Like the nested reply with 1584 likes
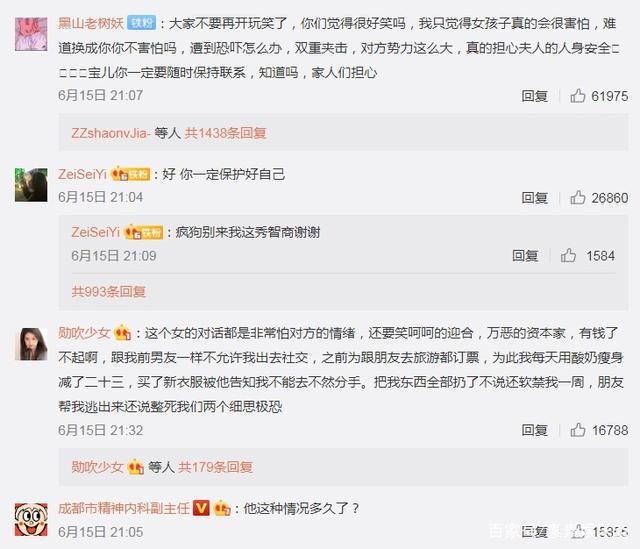The width and height of the screenshot is (640, 549). (x=568, y=256)
